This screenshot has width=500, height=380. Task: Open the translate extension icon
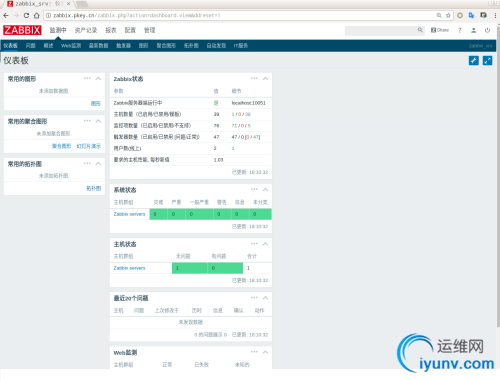471,15
